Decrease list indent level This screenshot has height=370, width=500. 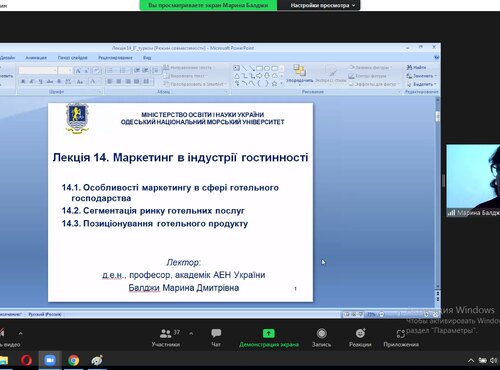pos(137,70)
